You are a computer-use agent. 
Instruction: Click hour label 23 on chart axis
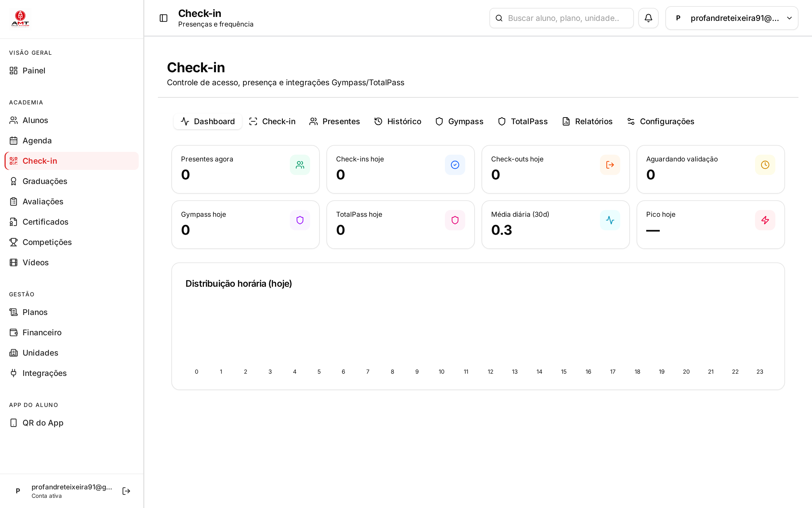click(760, 372)
